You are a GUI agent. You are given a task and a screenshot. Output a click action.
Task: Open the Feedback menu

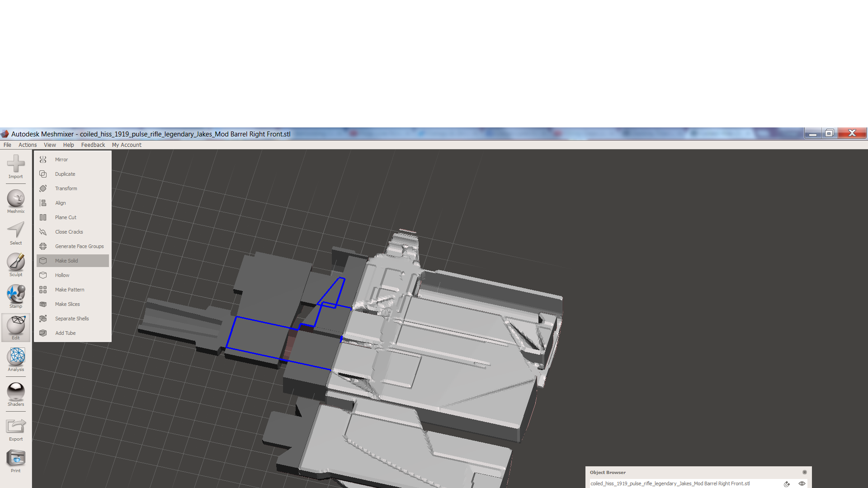pos(93,145)
